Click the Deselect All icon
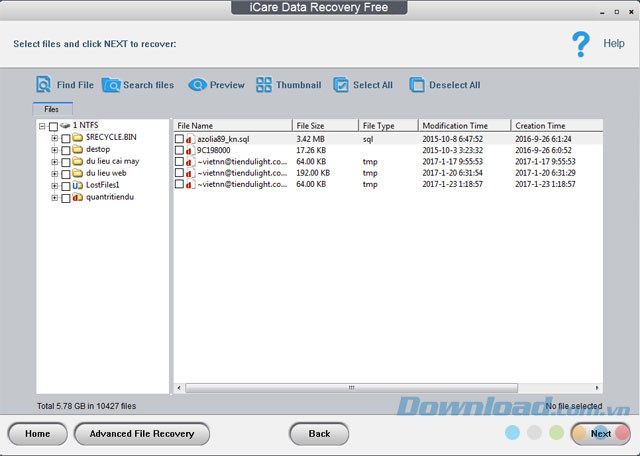640x456 pixels. [417, 85]
